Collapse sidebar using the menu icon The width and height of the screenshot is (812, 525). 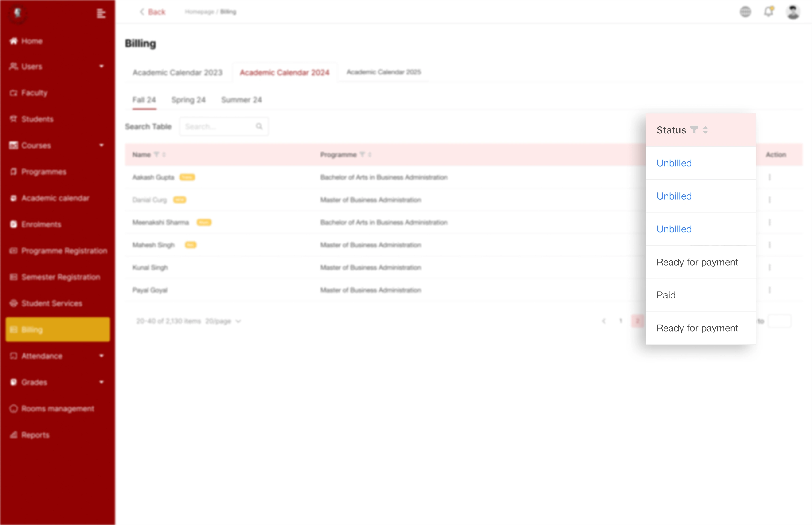coord(101,14)
